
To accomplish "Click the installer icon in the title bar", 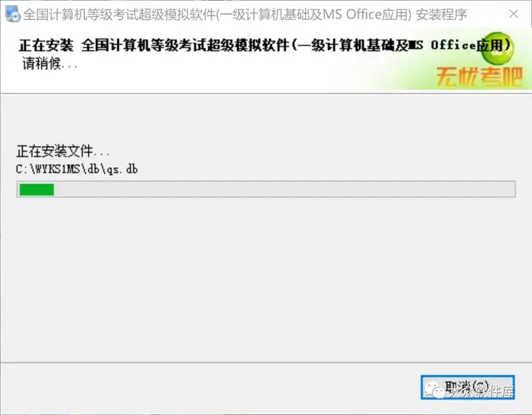I will point(13,14).
